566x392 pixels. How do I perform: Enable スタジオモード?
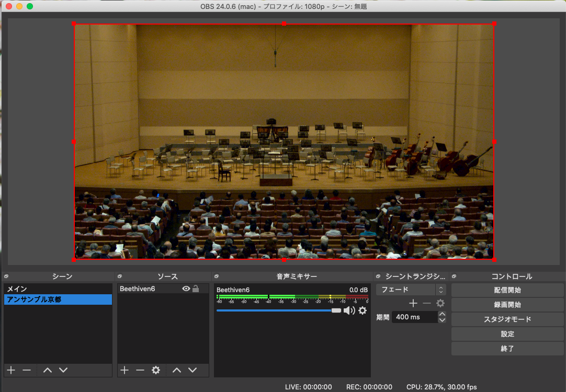point(507,319)
